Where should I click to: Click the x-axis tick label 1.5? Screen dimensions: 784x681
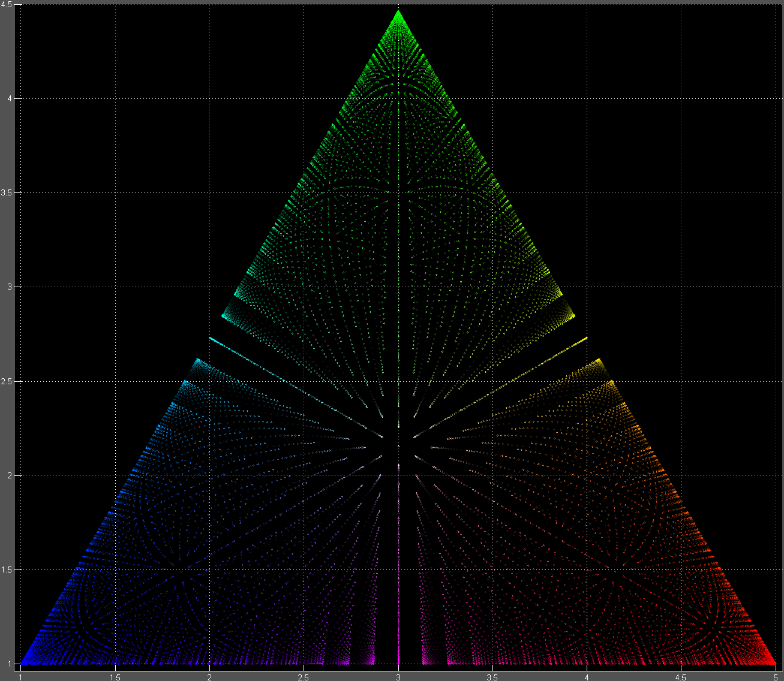tap(115, 676)
